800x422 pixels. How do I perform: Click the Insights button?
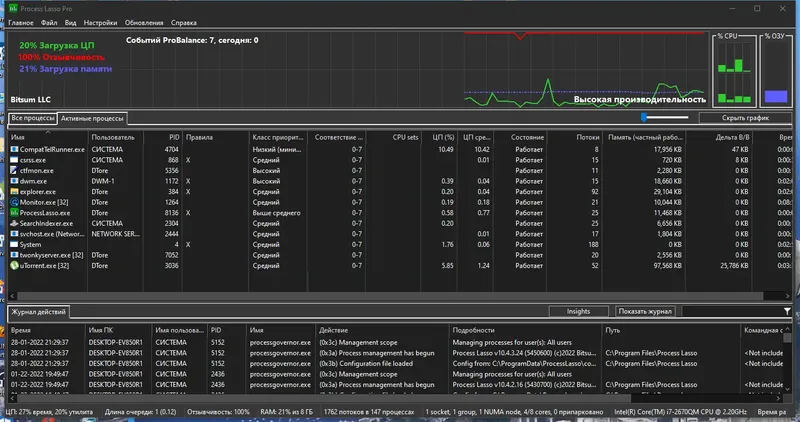coord(578,311)
